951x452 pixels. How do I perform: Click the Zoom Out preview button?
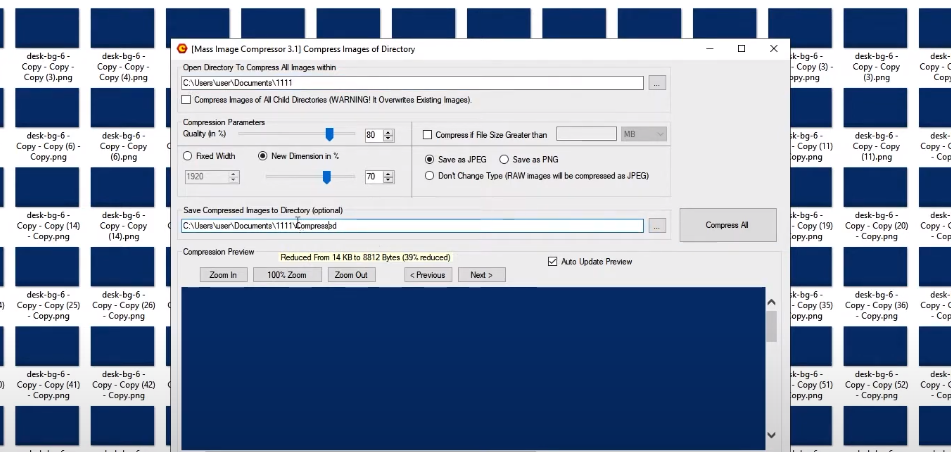tap(351, 275)
